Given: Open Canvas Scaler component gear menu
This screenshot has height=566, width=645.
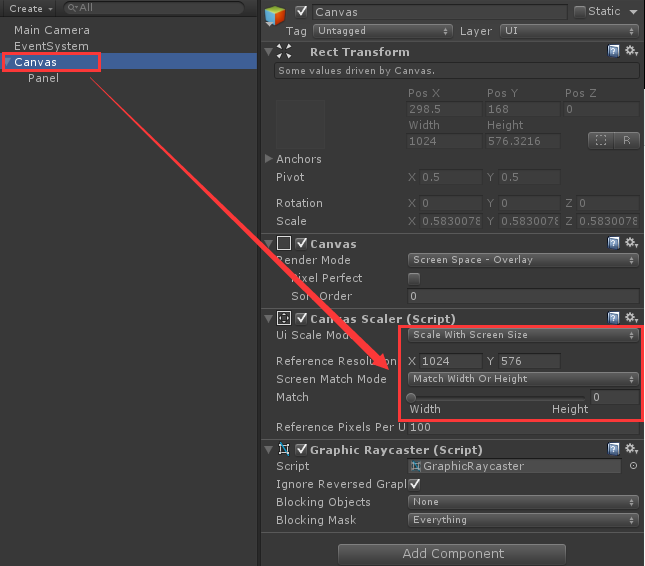Looking at the screenshot, I should click(x=631, y=318).
